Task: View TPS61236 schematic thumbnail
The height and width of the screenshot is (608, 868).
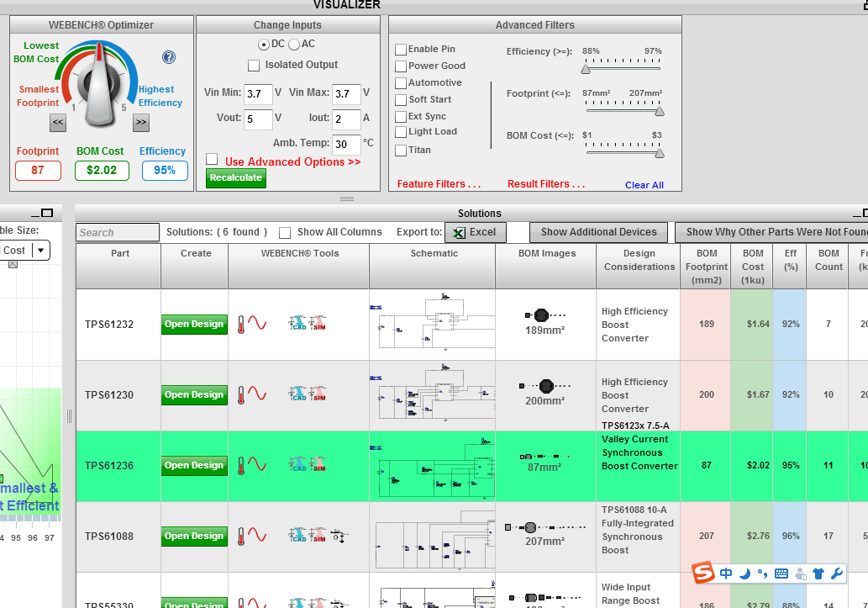Action: (432, 467)
